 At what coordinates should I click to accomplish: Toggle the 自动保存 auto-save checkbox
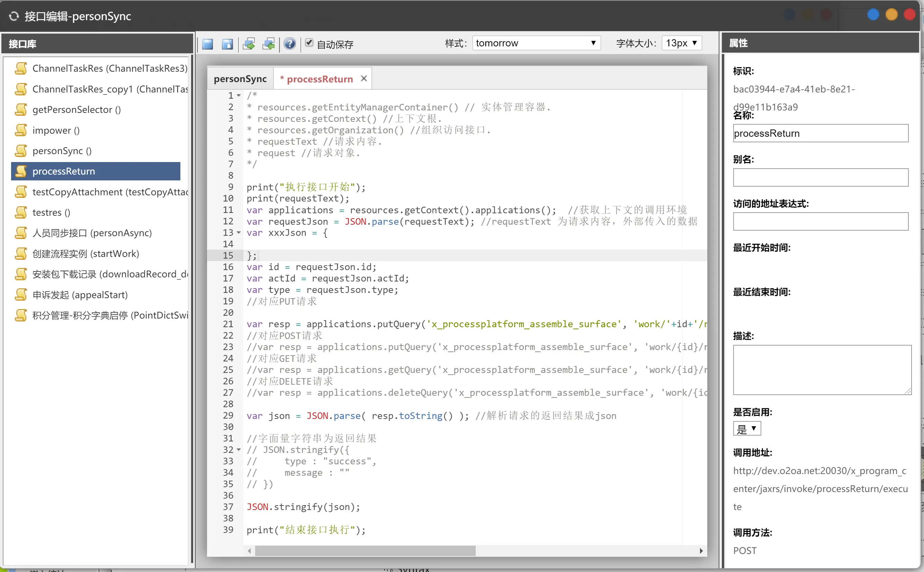309,42
